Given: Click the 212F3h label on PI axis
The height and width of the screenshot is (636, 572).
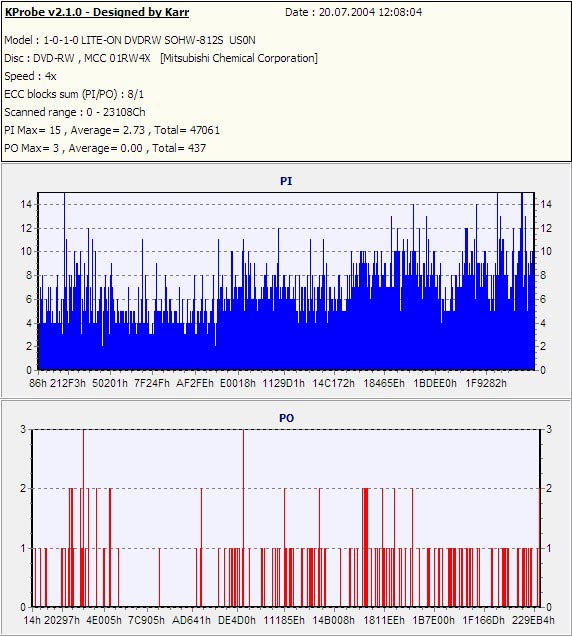Looking at the screenshot, I should [68, 383].
